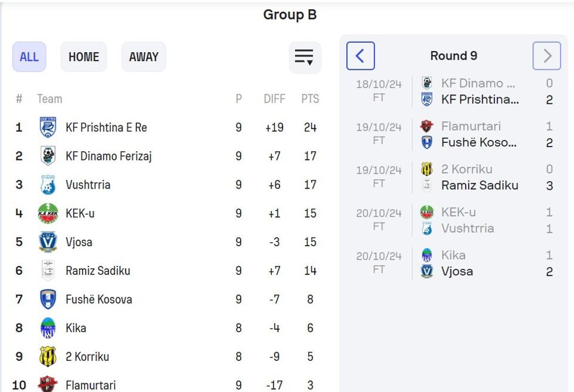The image size is (574, 392).
Task: Go to the next round
Action: click(x=546, y=56)
